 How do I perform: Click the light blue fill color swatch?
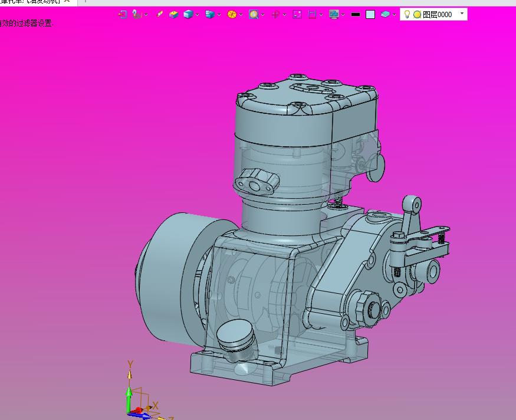(x=370, y=15)
